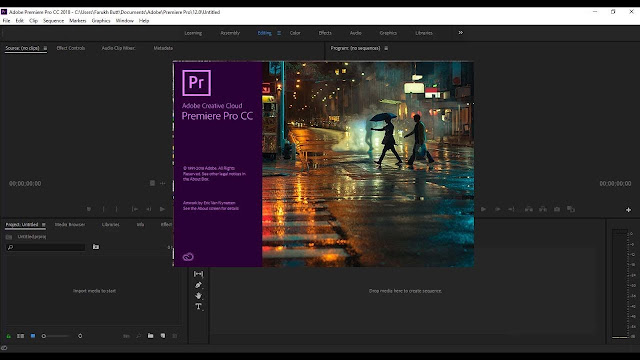The image size is (640, 360).
Task: Click Mark In in Source monitor
Action: click(x=103, y=209)
